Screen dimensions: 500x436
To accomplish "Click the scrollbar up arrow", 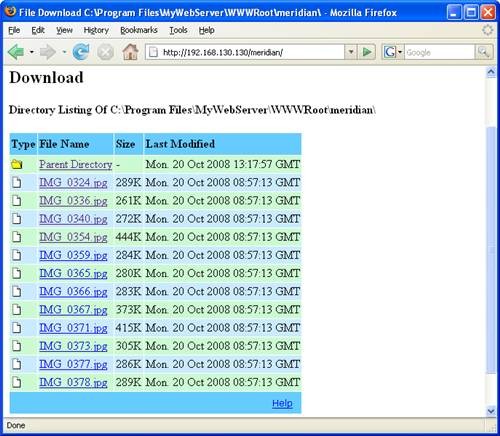I will coord(491,72).
